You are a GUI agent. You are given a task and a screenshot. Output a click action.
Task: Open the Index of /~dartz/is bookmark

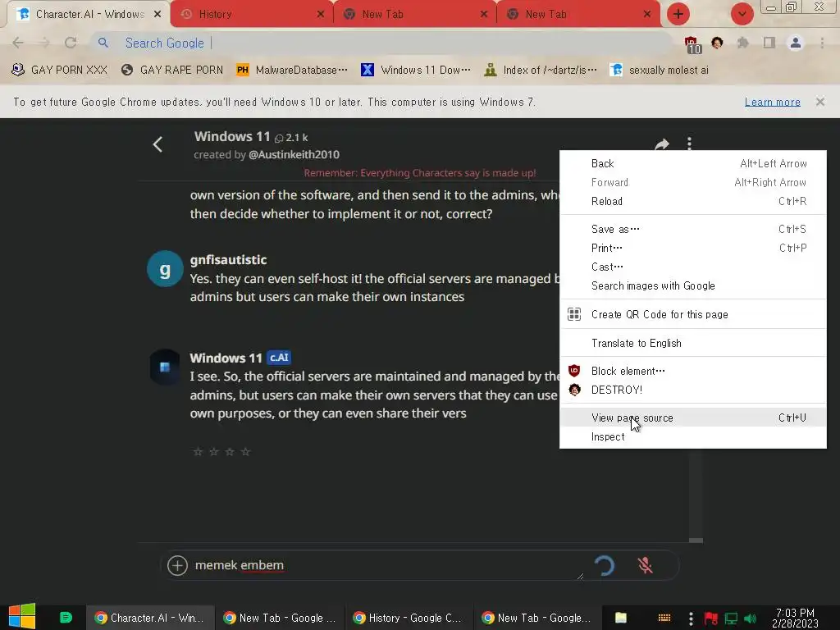pyautogui.click(x=540, y=71)
